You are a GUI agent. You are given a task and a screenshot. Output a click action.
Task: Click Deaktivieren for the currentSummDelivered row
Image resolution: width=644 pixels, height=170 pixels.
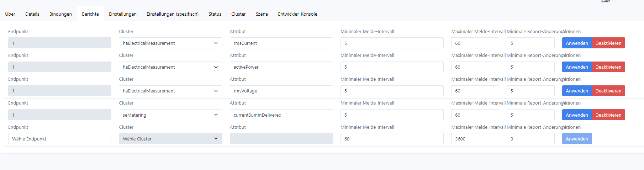coord(608,115)
